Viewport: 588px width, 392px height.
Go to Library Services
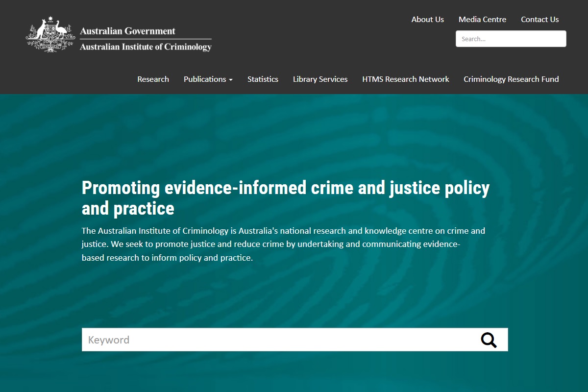pyautogui.click(x=320, y=79)
